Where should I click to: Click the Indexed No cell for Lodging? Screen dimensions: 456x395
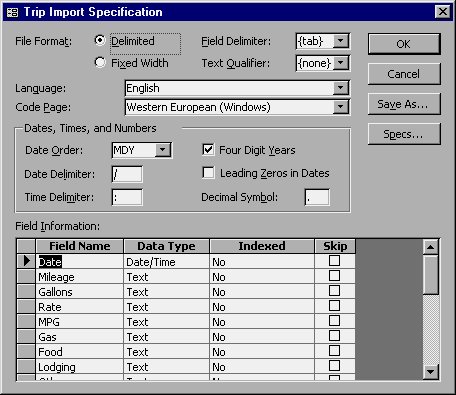[x=262, y=367]
